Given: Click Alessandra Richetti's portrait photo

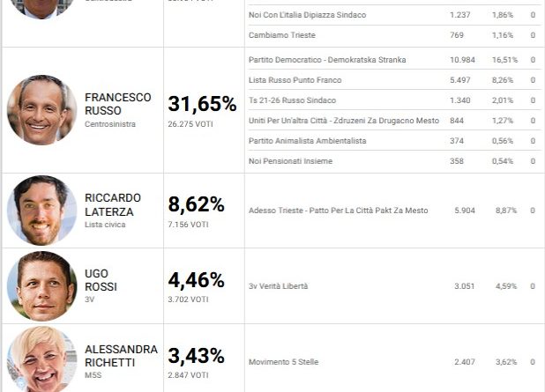Looking at the screenshot, I should pyautogui.click(x=41, y=359).
